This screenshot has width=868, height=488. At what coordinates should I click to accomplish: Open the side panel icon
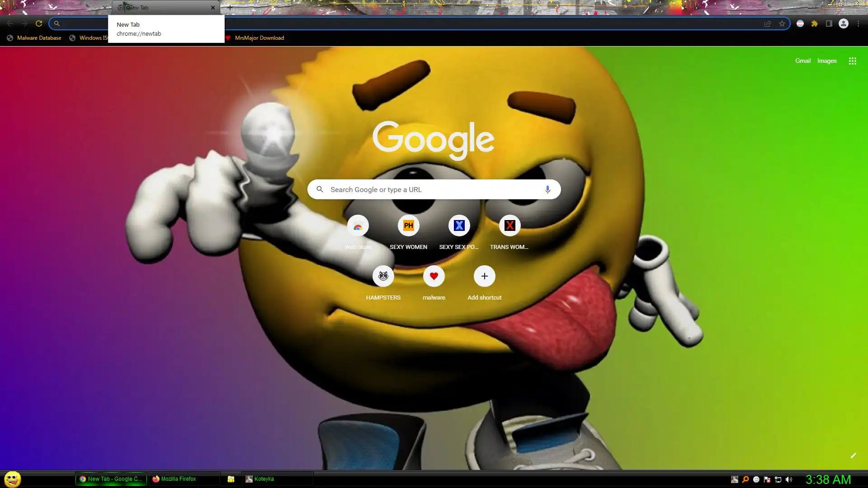pyautogui.click(x=829, y=23)
